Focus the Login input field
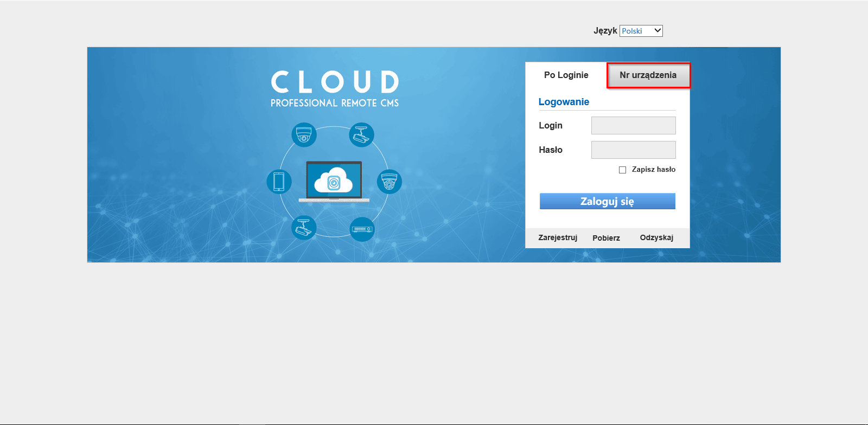 point(633,125)
